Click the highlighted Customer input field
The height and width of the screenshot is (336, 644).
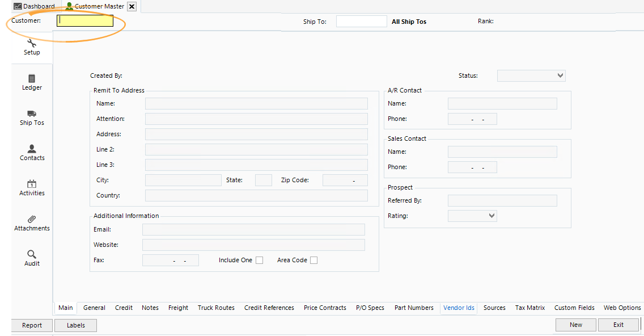[x=84, y=20]
